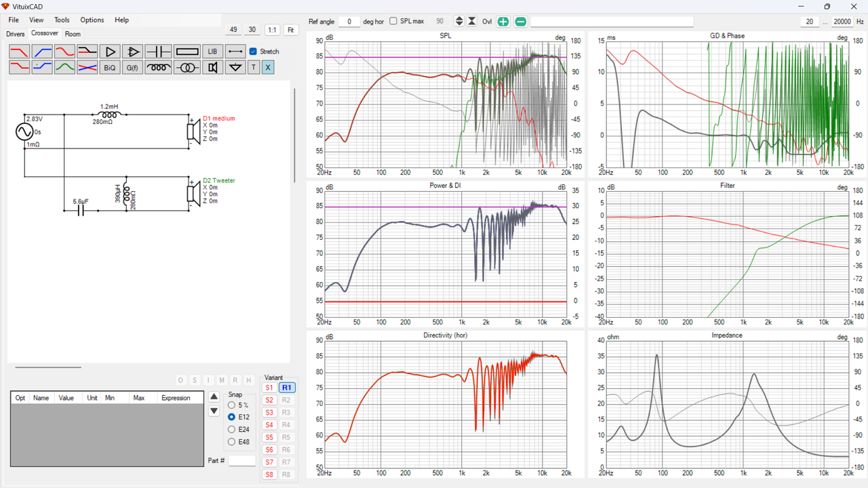Image resolution: width=868 pixels, height=488 pixels.
Task: Click the 30 zoom button
Action: (x=252, y=30)
